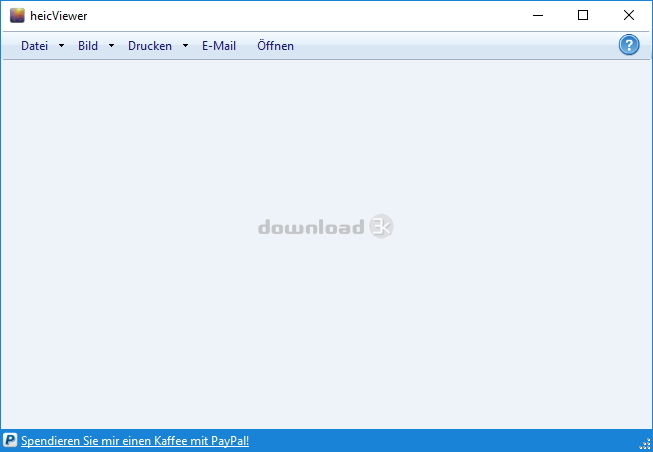Click the window resize grip icon

pos(645,444)
